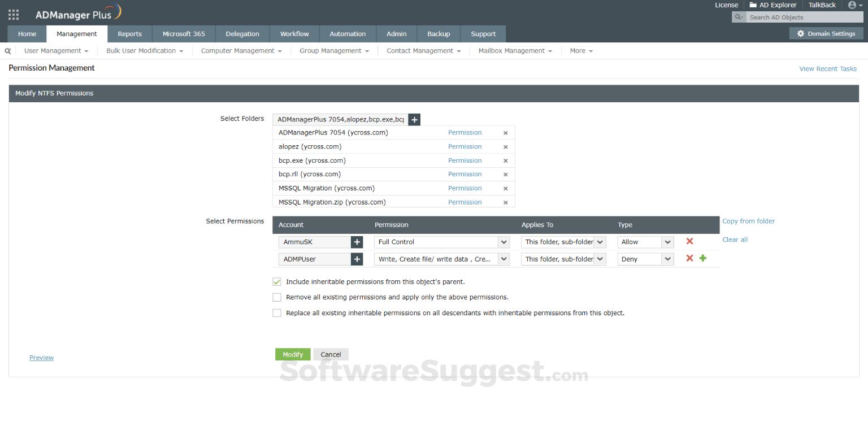Click the plus button next to Select Folders
The height and width of the screenshot is (426, 868).
click(414, 119)
